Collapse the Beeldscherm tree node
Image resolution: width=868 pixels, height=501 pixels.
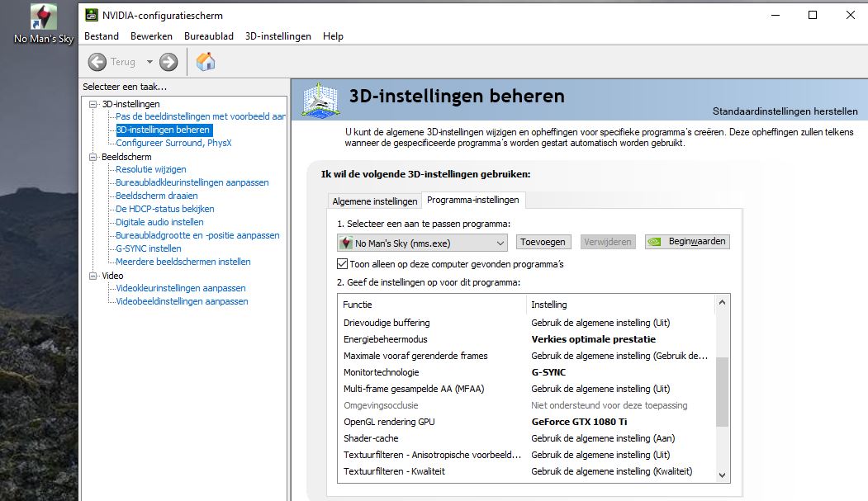click(93, 157)
